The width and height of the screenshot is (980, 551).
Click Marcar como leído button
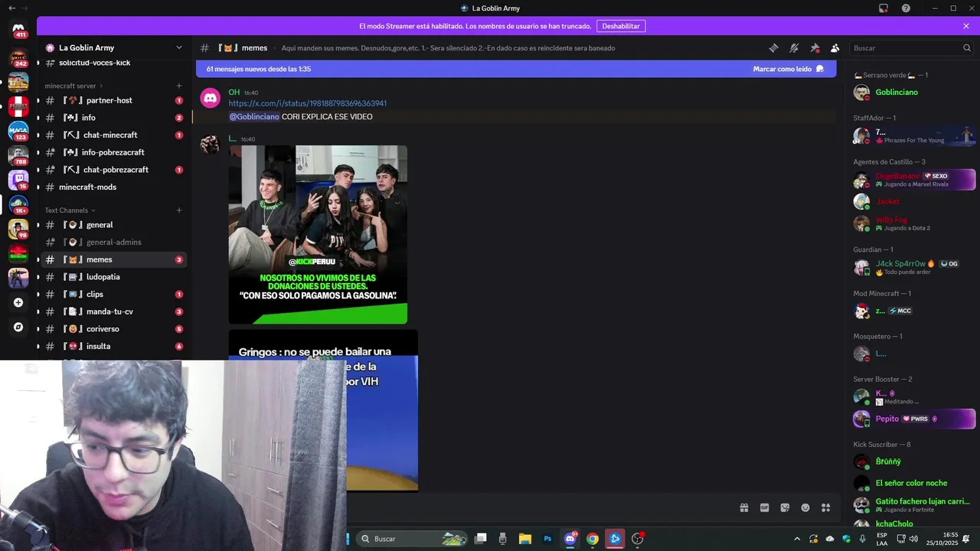788,69
